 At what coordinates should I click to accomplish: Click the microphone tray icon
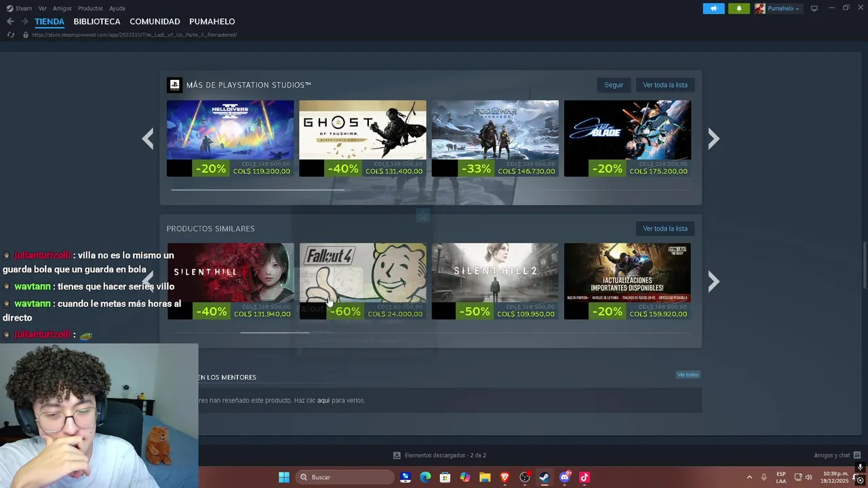click(764, 477)
